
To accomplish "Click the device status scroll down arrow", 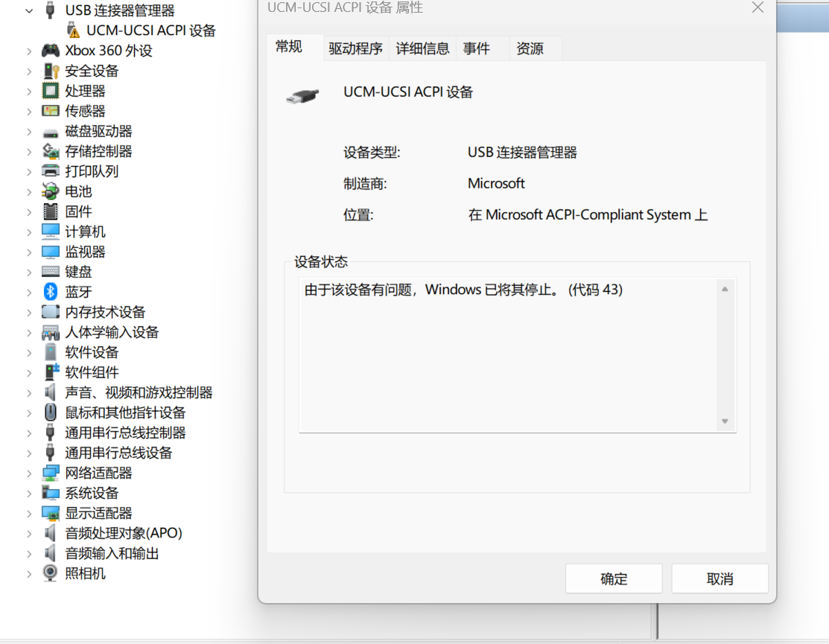I will 725,421.
